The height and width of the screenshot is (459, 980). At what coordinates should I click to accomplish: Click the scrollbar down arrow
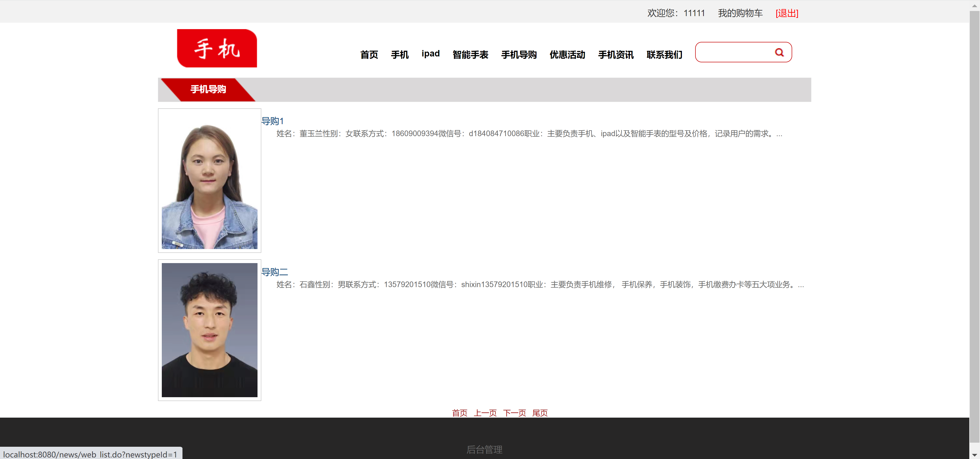[x=974, y=455]
